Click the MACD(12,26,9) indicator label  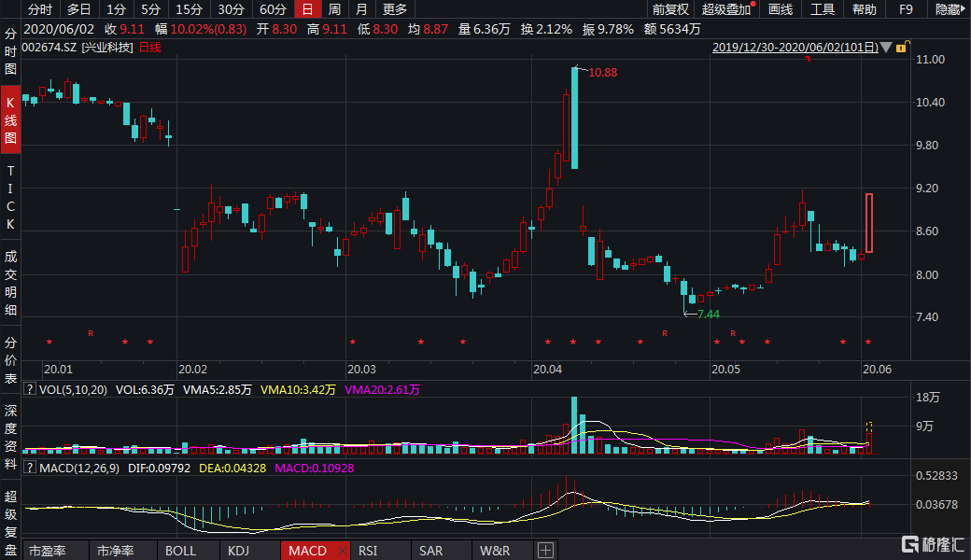[79, 468]
